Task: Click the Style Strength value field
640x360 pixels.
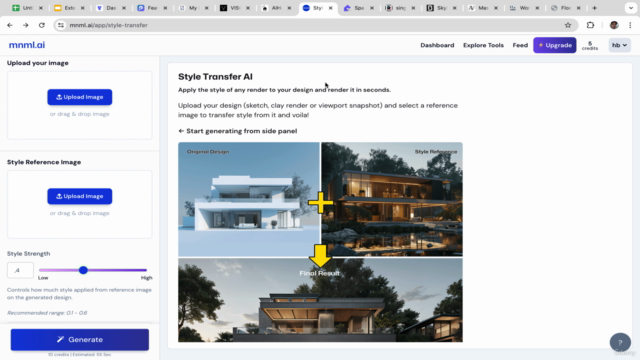Action: coord(20,270)
